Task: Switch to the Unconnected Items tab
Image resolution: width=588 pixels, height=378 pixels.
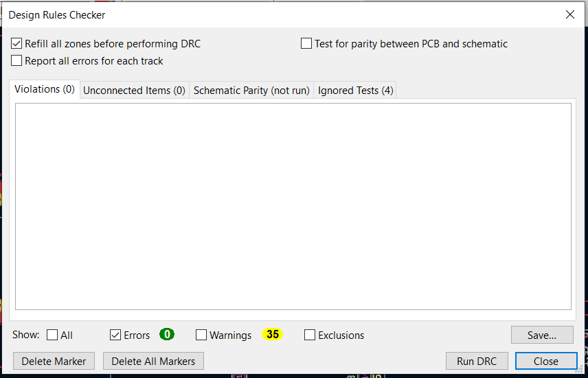Action: [x=135, y=91]
